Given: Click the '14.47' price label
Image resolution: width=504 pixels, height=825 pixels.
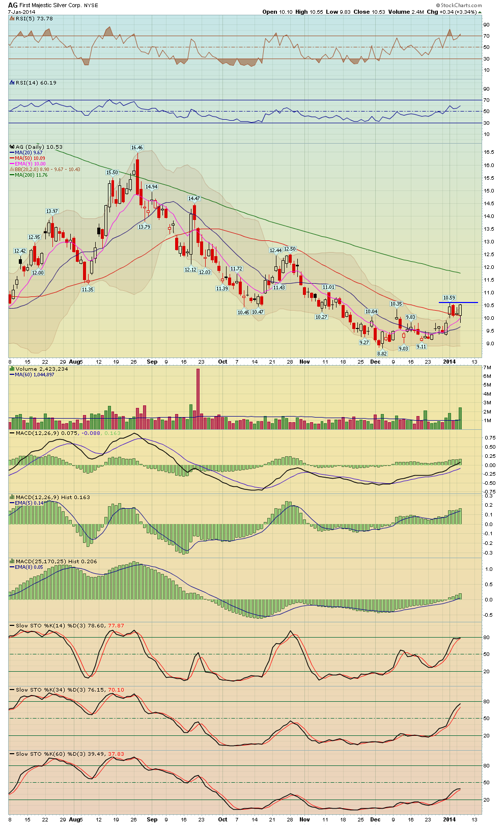Looking at the screenshot, I should coord(194,199).
